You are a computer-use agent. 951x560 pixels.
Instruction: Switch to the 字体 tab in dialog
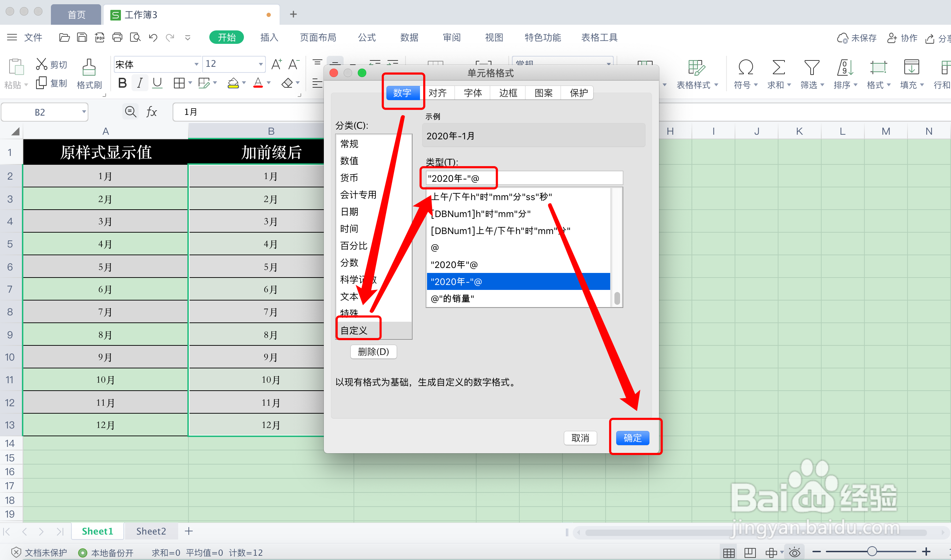(472, 93)
